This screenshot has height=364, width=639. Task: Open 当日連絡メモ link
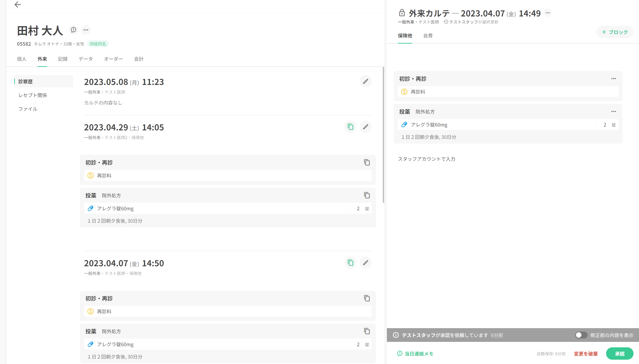[415, 354]
